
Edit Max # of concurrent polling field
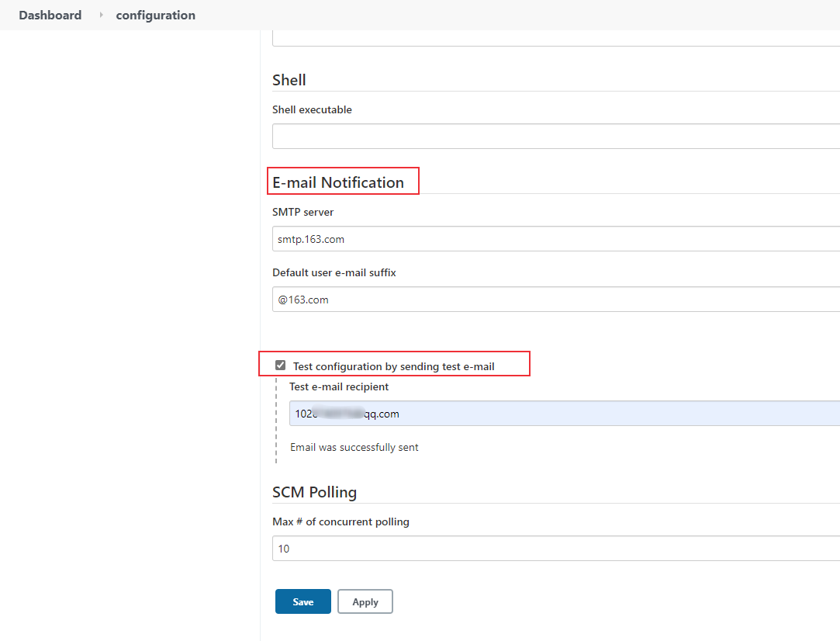pyautogui.click(x=556, y=549)
